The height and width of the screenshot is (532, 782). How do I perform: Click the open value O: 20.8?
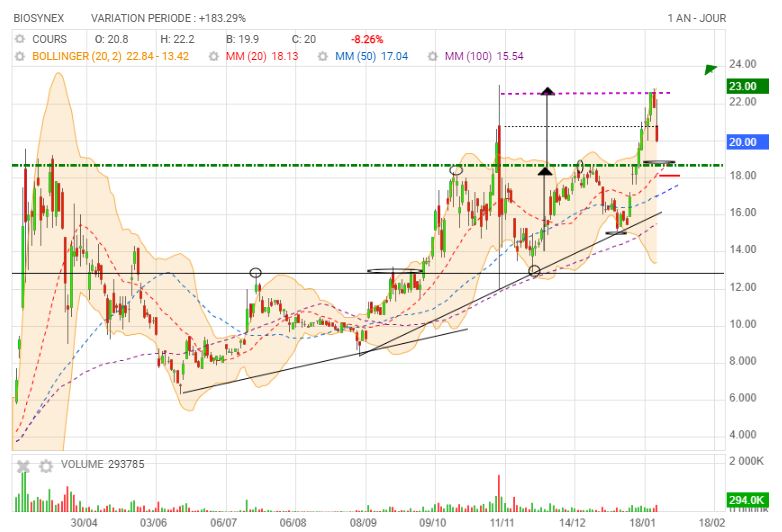(x=112, y=39)
